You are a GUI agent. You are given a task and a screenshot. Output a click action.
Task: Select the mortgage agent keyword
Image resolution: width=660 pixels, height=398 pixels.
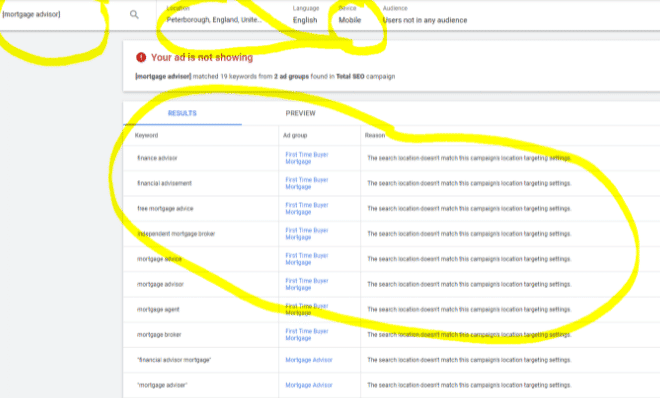tap(158, 310)
